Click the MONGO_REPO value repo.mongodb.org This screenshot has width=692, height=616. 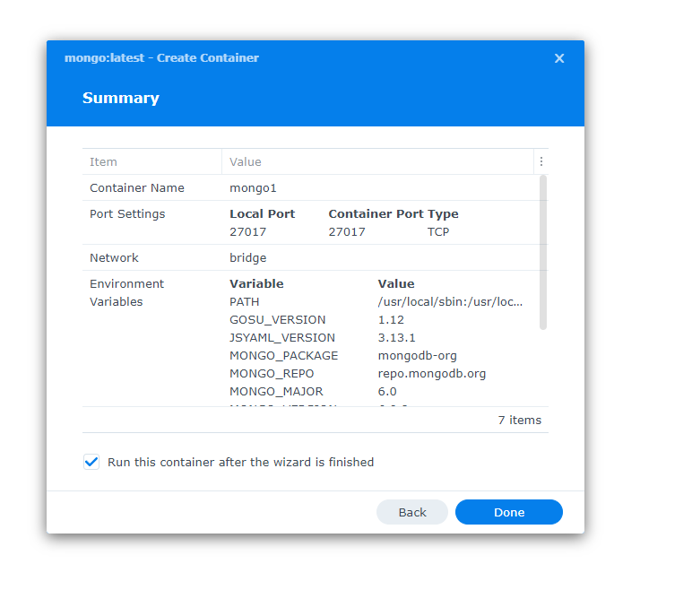click(431, 374)
